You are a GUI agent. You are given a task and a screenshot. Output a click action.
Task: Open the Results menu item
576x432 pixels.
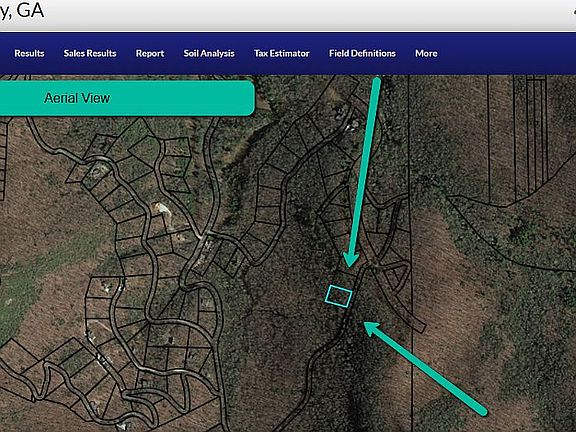point(29,53)
